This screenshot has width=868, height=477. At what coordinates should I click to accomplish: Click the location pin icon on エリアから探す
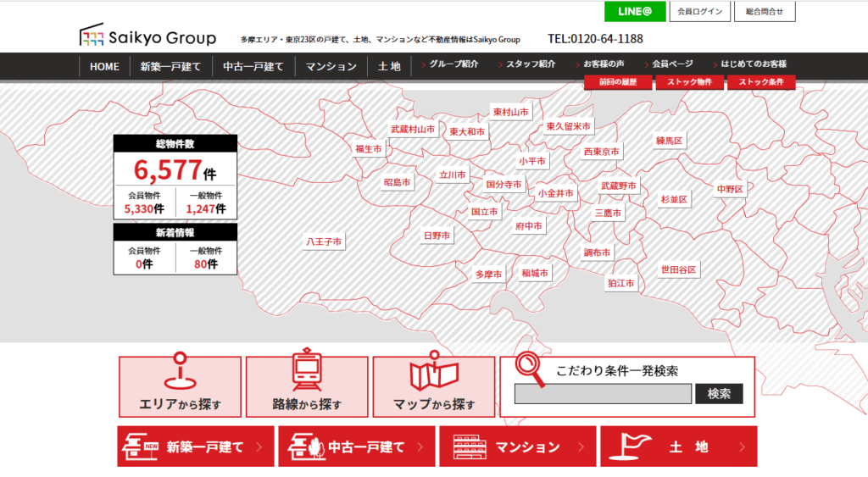click(x=180, y=370)
